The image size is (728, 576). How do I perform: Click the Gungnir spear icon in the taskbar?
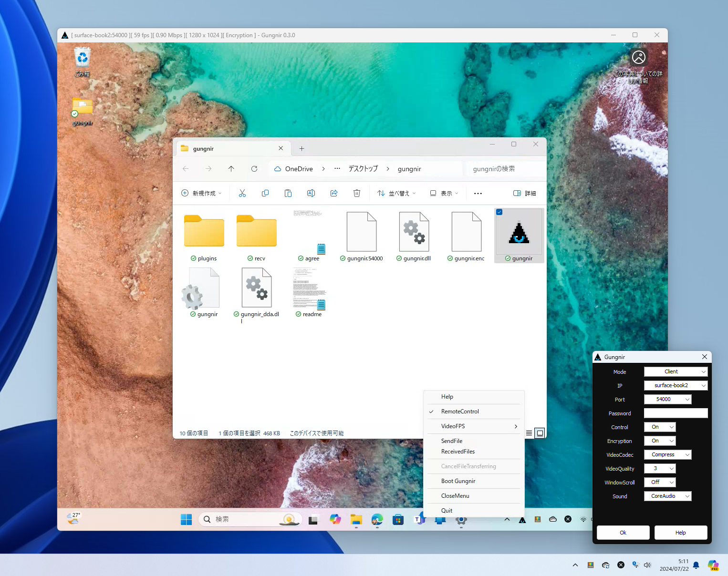click(522, 519)
